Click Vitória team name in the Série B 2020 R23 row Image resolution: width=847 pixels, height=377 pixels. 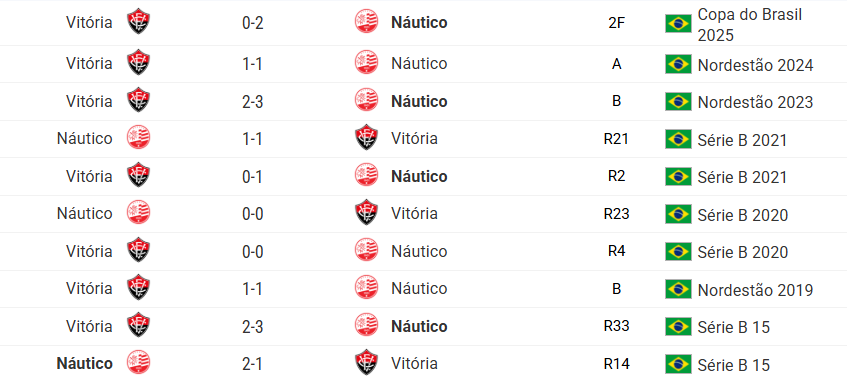(414, 214)
